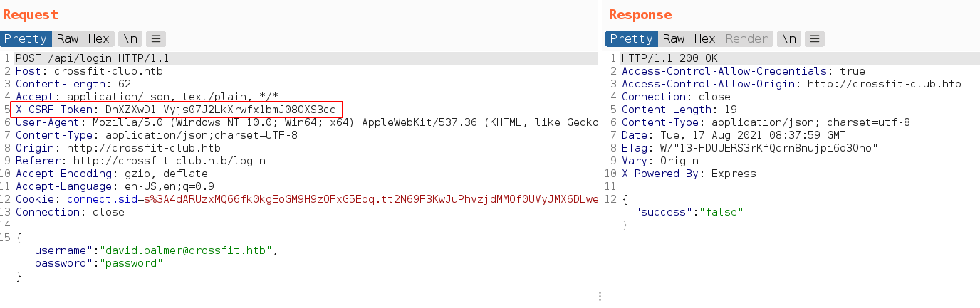Open the Request message editor options menu icon
The height and width of the screenshot is (308, 980).
[156, 39]
